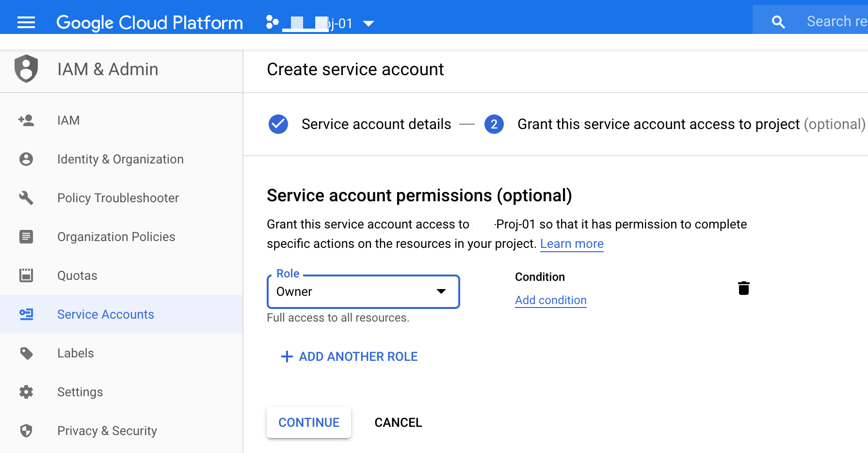Image resolution: width=868 pixels, height=453 pixels.
Task: Click the IAM sidebar icon
Action: click(x=26, y=120)
